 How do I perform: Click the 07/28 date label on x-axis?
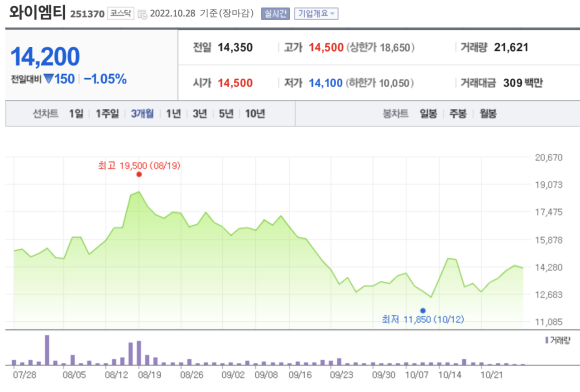[24, 375]
